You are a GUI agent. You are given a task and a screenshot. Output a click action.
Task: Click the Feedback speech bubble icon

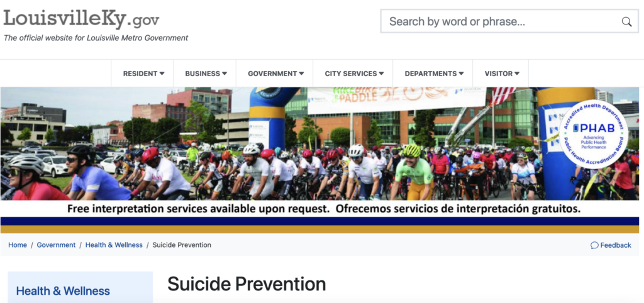(x=594, y=245)
